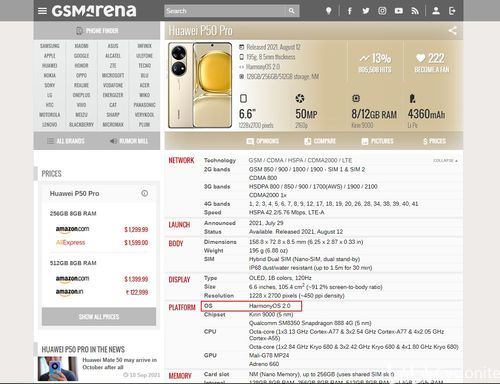
Task: Open the RSS feed icon
Action: pyautogui.click(x=415, y=11)
